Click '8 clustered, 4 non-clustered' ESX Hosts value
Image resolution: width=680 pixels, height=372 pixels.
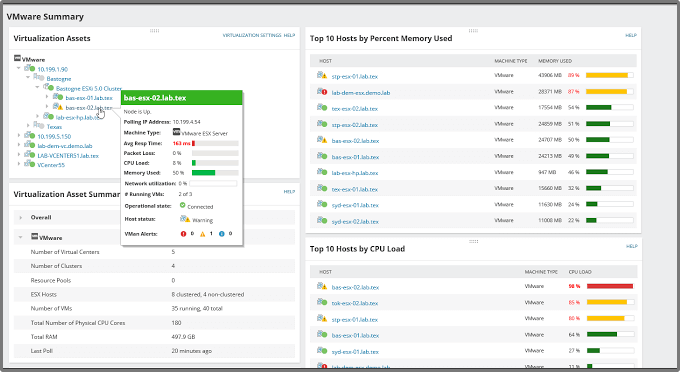point(208,294)
